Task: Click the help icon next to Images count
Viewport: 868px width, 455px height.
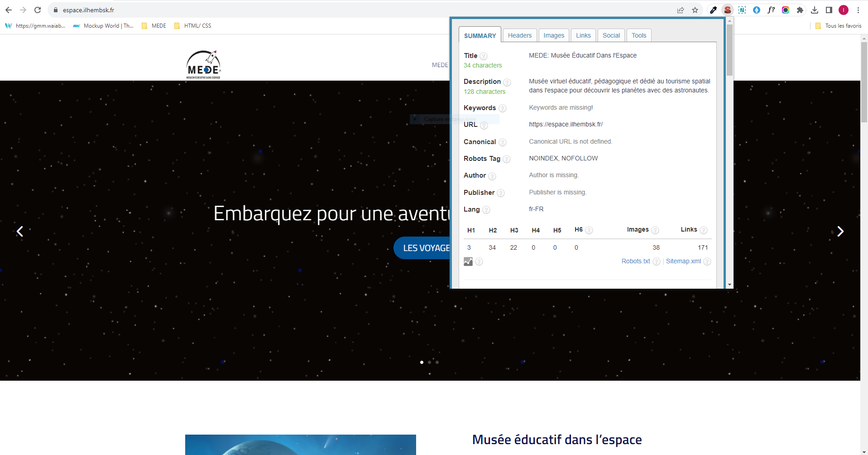Action: click(x=655, y=230)
